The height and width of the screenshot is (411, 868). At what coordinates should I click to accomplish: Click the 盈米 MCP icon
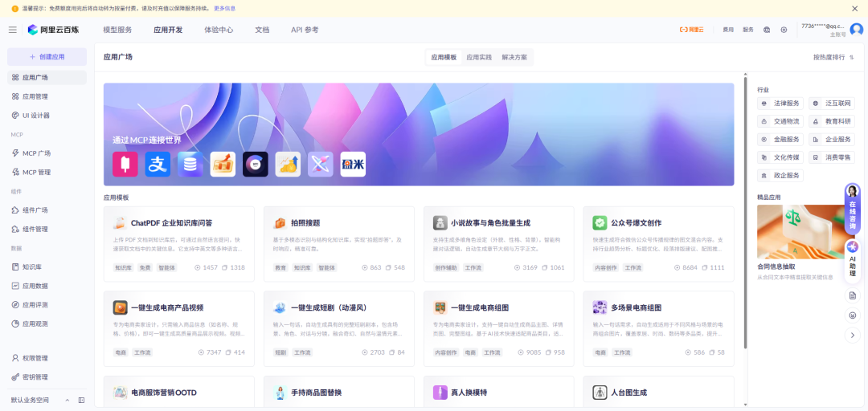pos(353,165)
